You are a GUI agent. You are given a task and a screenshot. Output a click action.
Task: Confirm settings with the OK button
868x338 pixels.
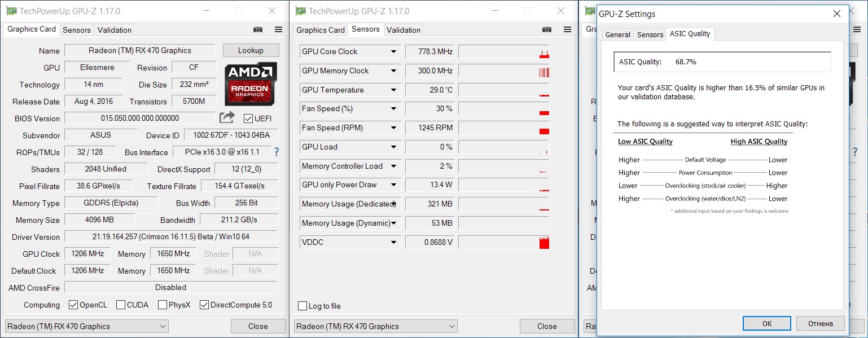click(x=767, y=323)
